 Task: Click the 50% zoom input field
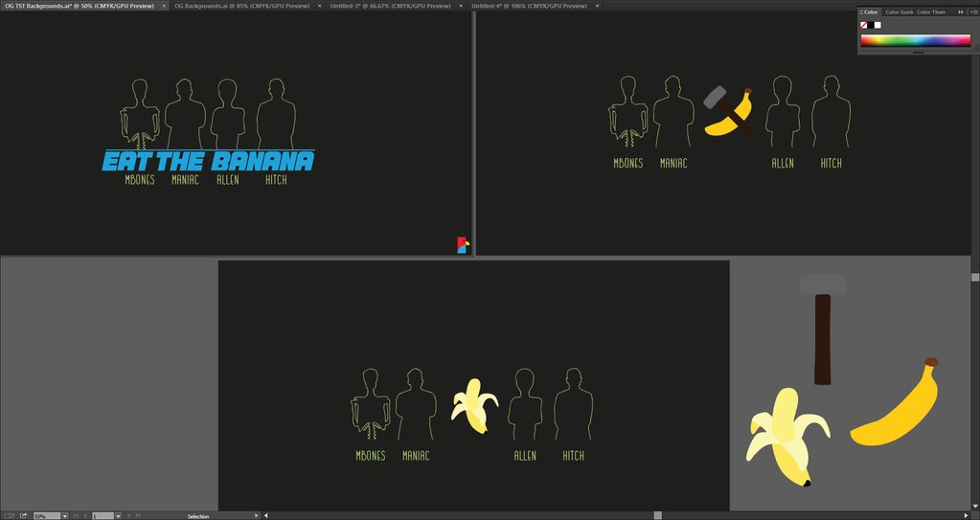point(45,515)
